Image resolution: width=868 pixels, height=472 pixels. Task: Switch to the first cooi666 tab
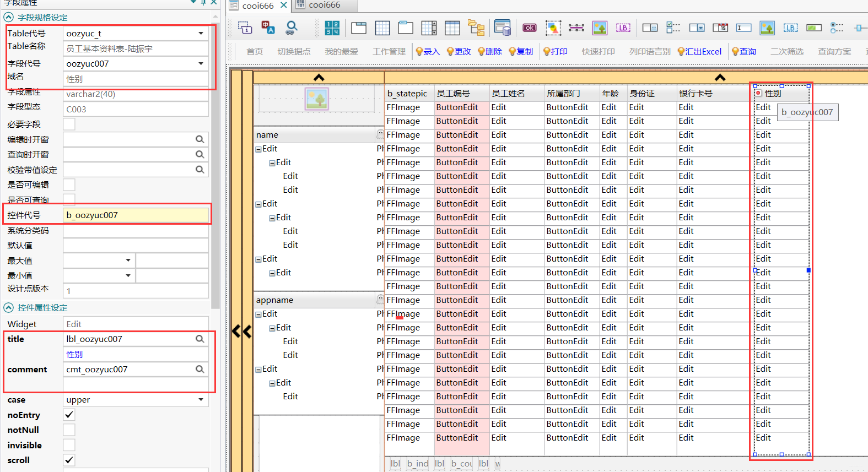tap(258, 6)
